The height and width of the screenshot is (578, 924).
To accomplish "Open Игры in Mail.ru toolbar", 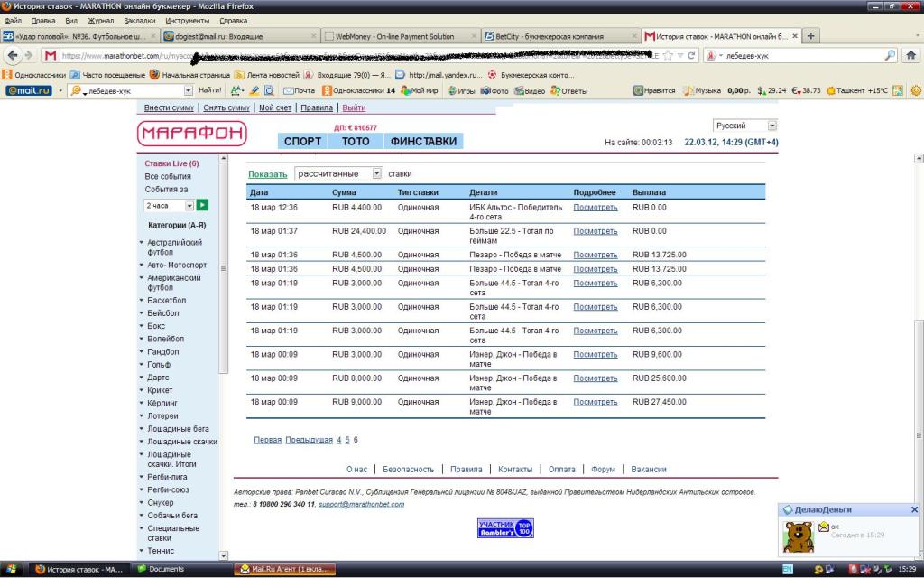I will pyautogui.click(x=461, y=91).
